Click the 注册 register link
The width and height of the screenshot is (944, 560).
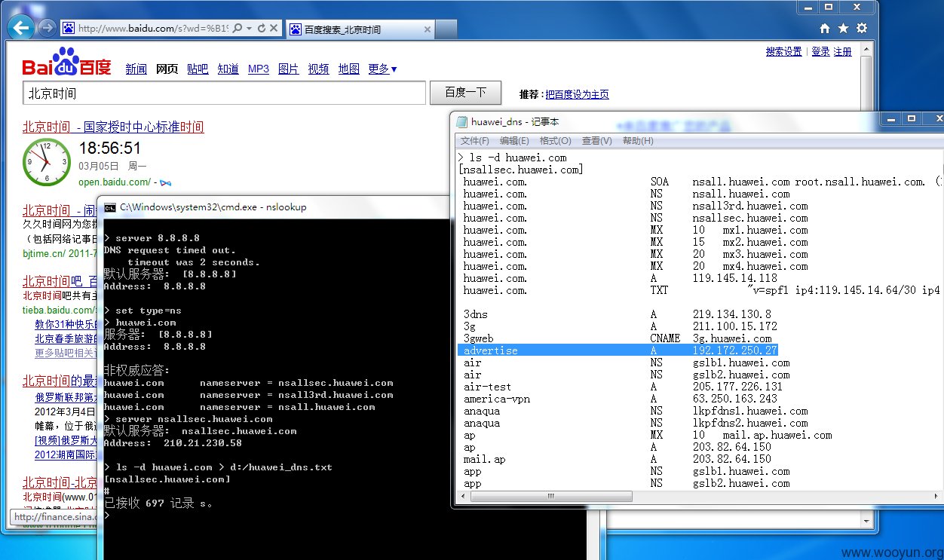point(843,51)
